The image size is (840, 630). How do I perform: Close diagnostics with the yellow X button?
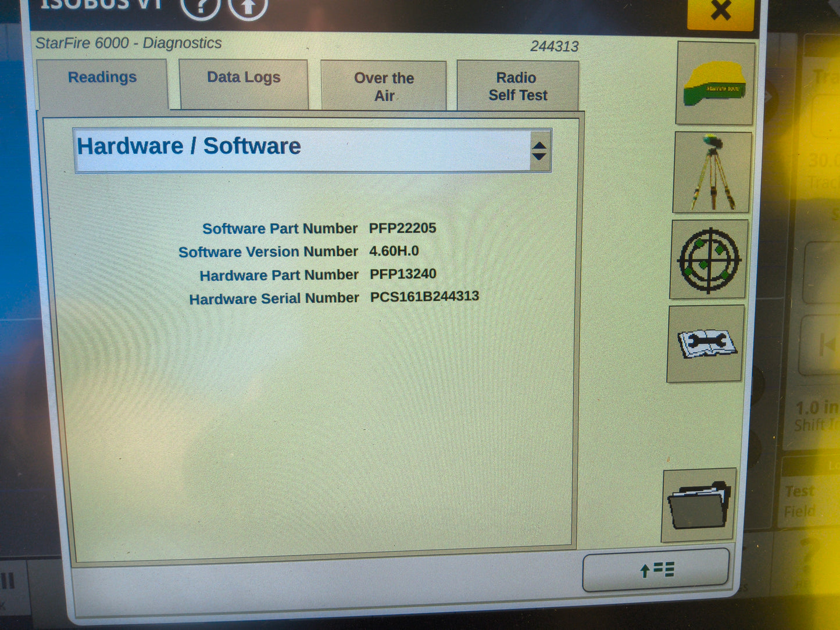(x=721, y=10)
